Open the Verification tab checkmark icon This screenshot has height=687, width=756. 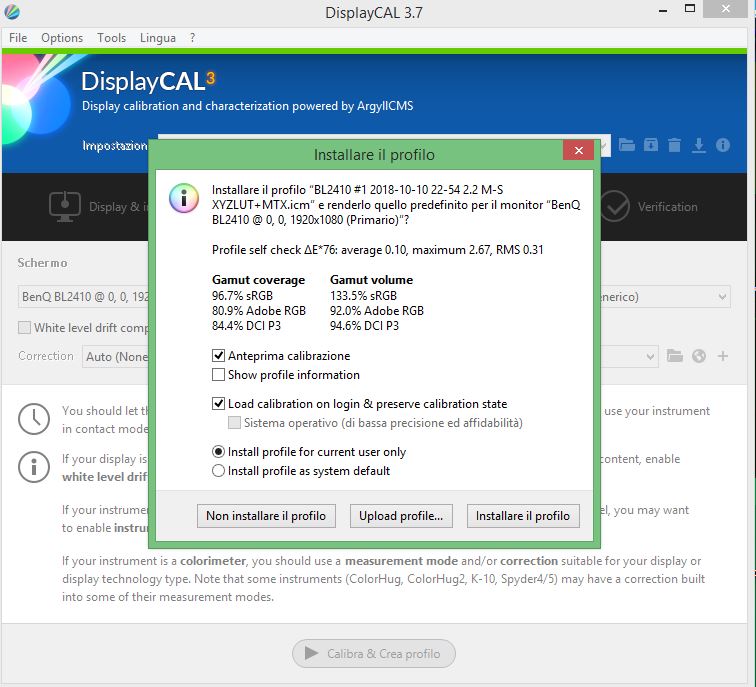point(615,206)
